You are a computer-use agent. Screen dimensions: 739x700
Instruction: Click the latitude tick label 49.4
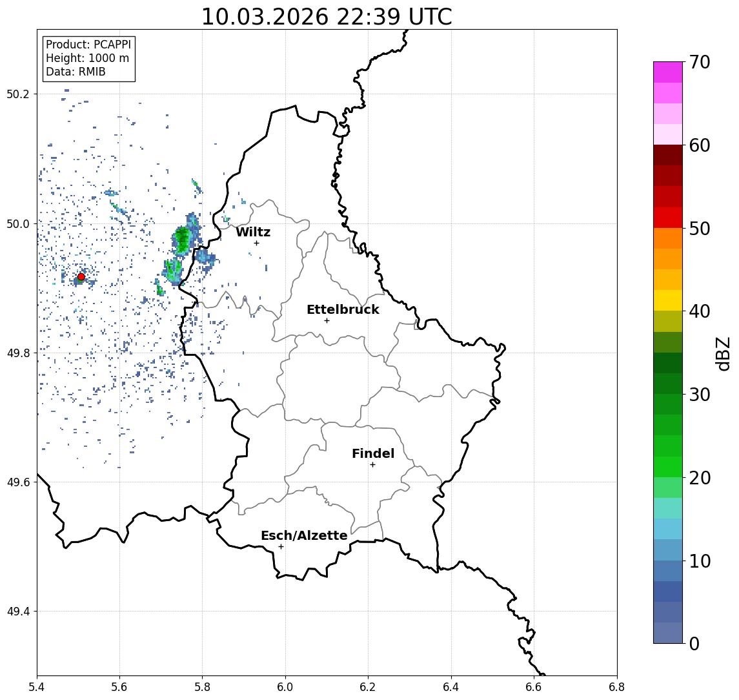(18, 612)
